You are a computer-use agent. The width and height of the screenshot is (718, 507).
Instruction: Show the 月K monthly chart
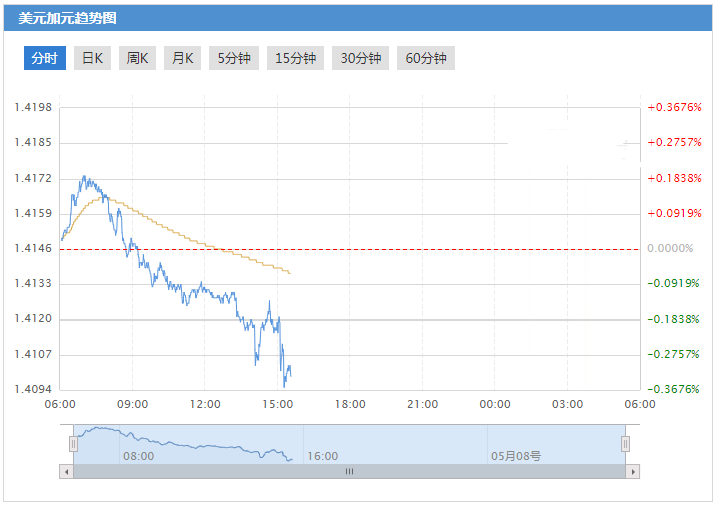pyautogui.click(x=182, y=58)
